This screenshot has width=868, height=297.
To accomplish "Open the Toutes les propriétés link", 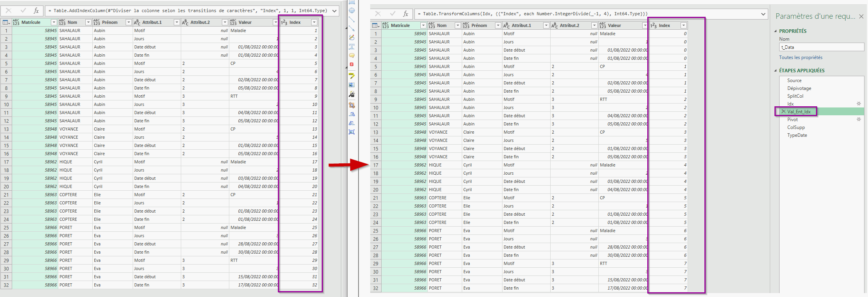I will tap(800, 57).
